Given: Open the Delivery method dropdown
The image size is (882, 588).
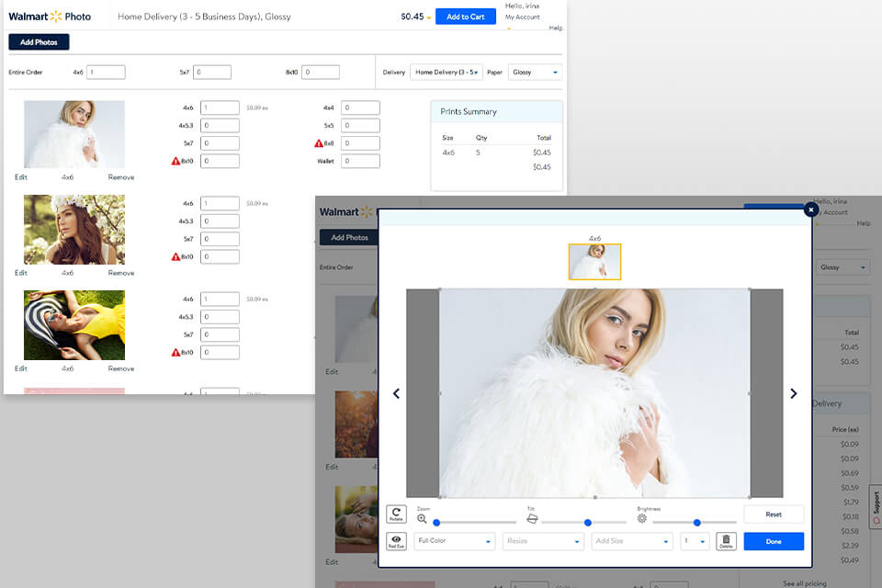Looking at the screenshot, I should 447,72.
